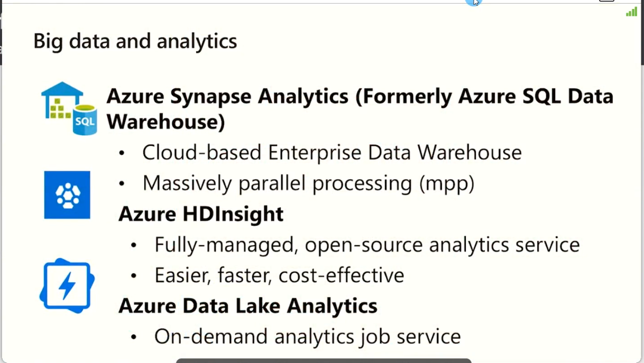Click the blue SQL database cylinder icon

point(85,120)
